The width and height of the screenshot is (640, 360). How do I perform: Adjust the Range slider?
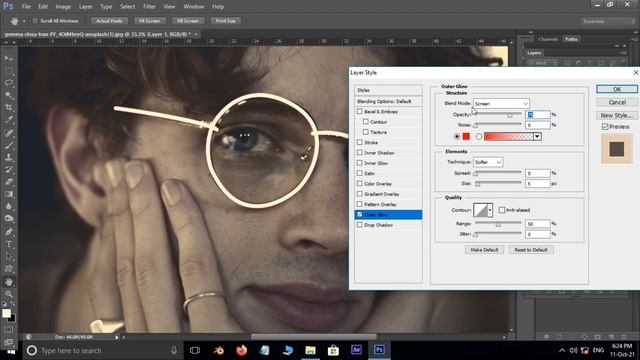[498, 224]
